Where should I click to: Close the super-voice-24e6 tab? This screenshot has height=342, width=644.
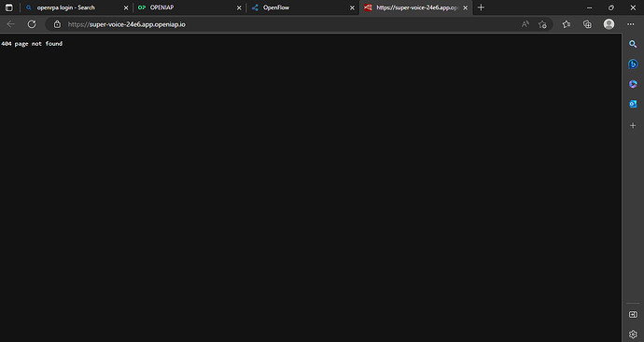pos(465,7)
